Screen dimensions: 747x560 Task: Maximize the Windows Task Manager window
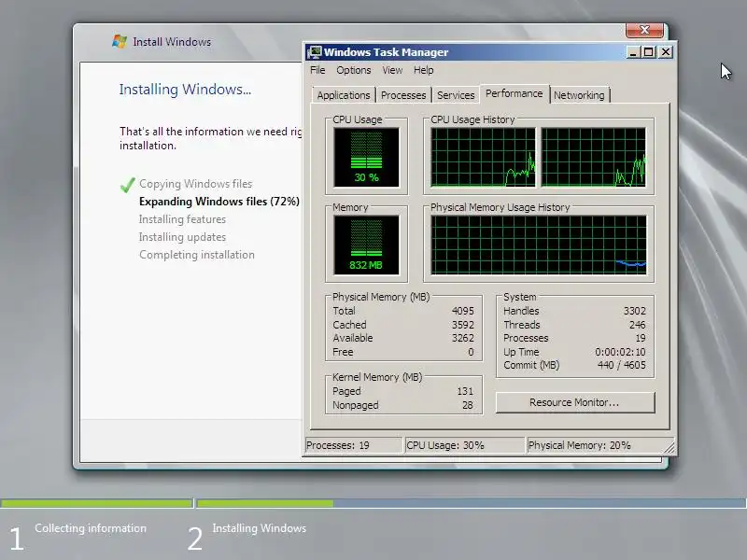point(648,52)
